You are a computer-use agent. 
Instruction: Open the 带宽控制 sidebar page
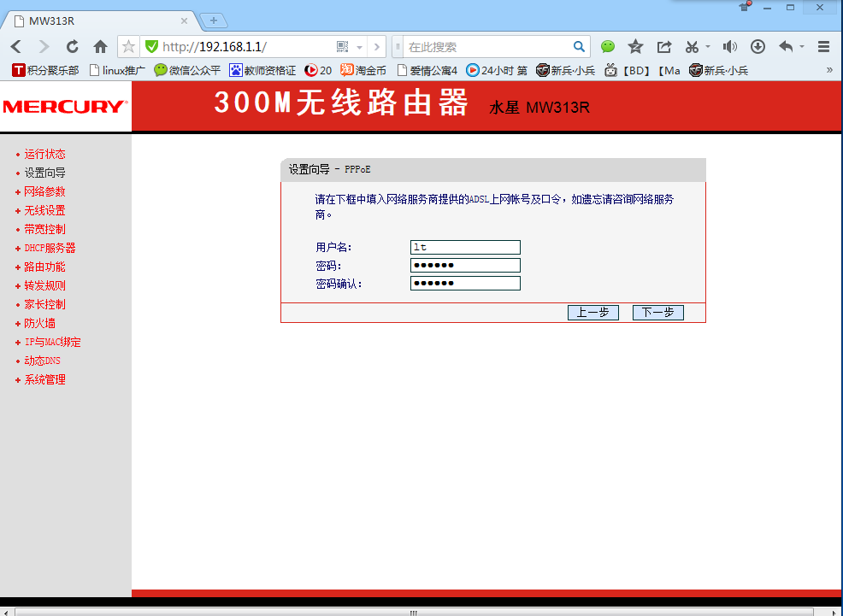[44, 229]
